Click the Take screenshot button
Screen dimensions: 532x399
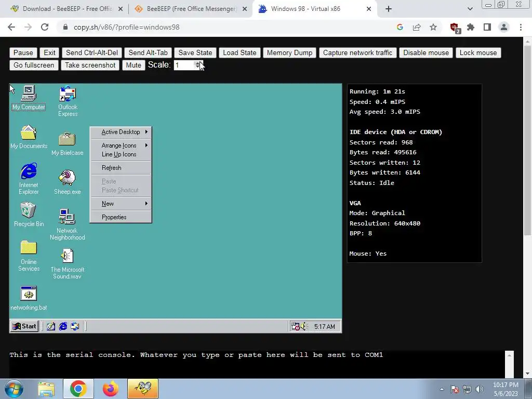click(90, 65)
